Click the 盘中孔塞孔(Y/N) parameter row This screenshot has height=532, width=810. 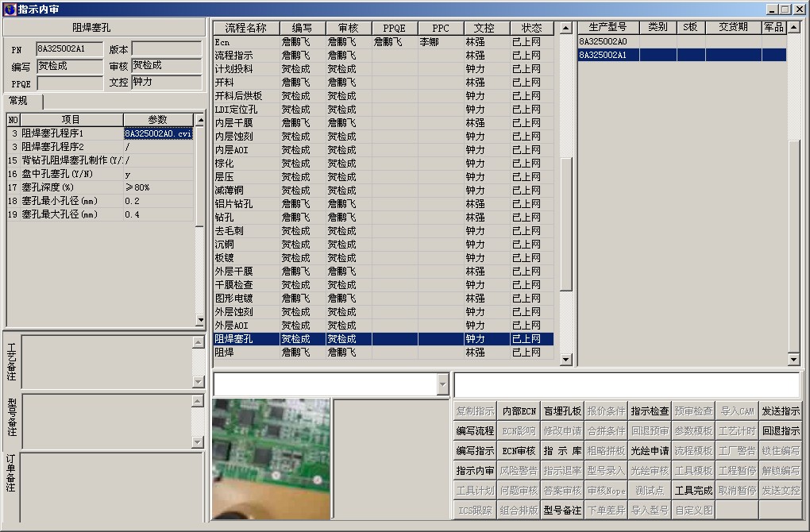click(100, 174)
